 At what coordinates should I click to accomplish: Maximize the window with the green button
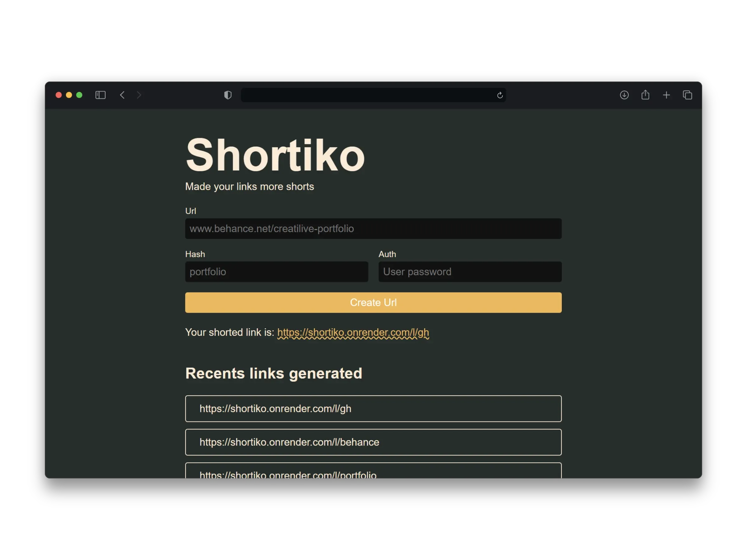point(79,95)
